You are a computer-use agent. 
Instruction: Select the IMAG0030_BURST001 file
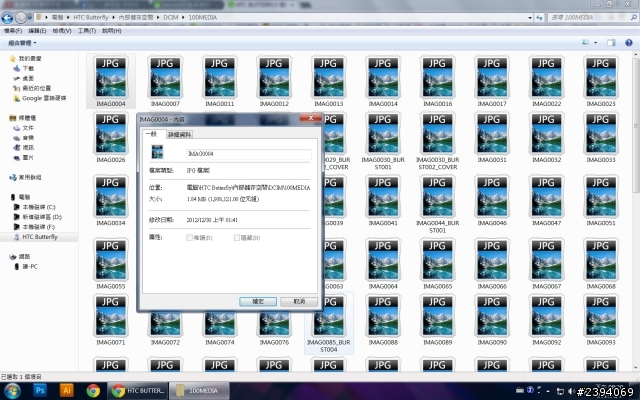383,140
